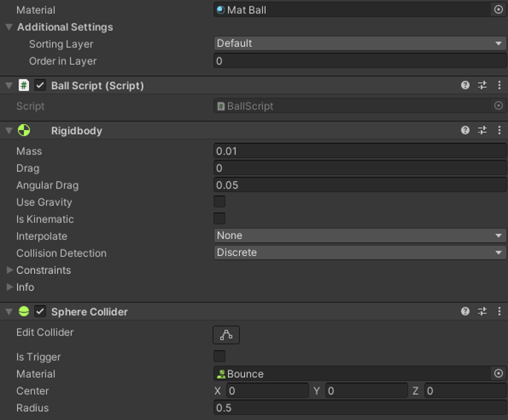Click the Mass input field
The width and height of the screenshot is (508, 420).
coord(359,151)
